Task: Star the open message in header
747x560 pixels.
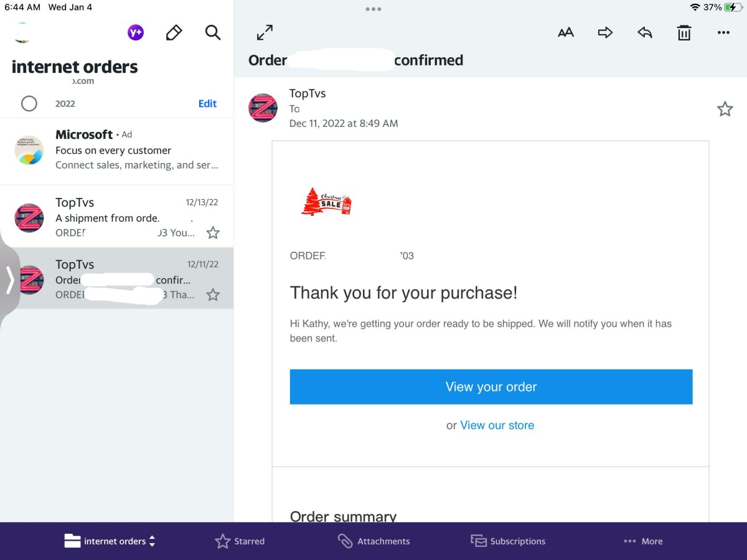Action: pyautogui.click(x=725, y=110)
